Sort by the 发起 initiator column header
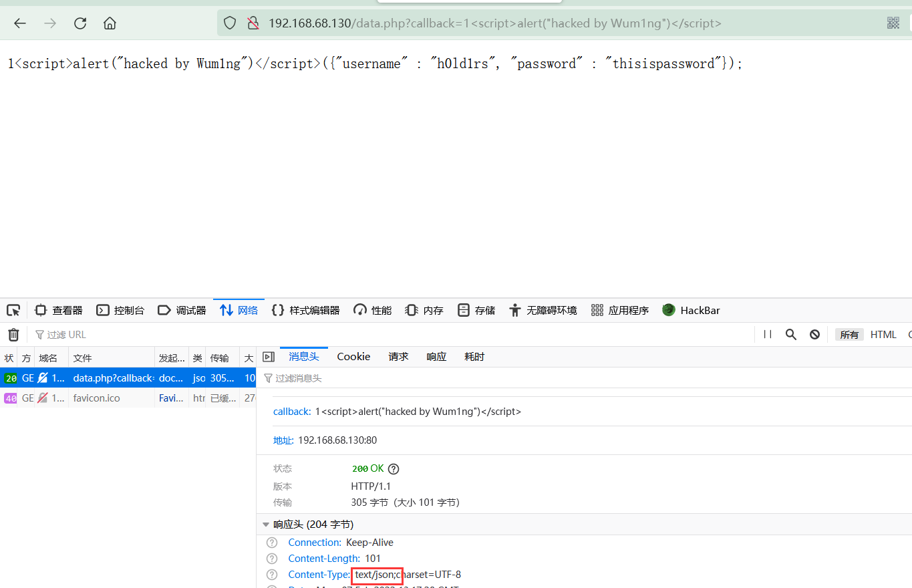 (x=171, y=358)
